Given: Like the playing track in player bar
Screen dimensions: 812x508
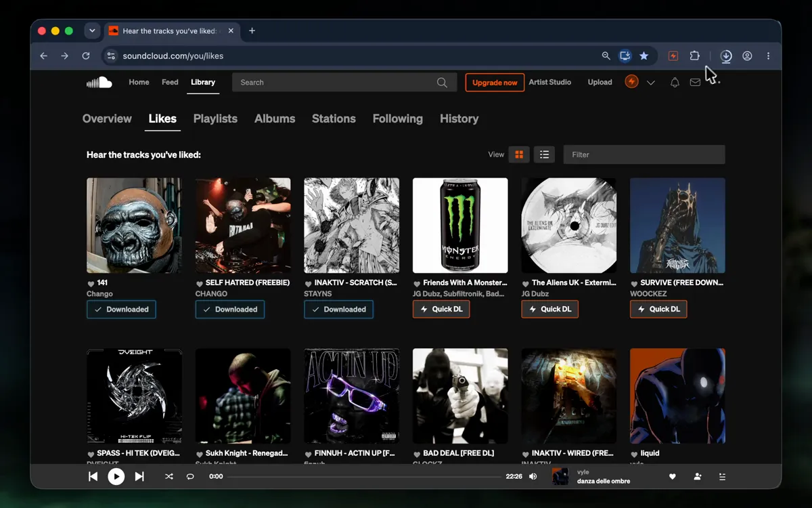Looking at the screenshot, I should pos(673,477).
